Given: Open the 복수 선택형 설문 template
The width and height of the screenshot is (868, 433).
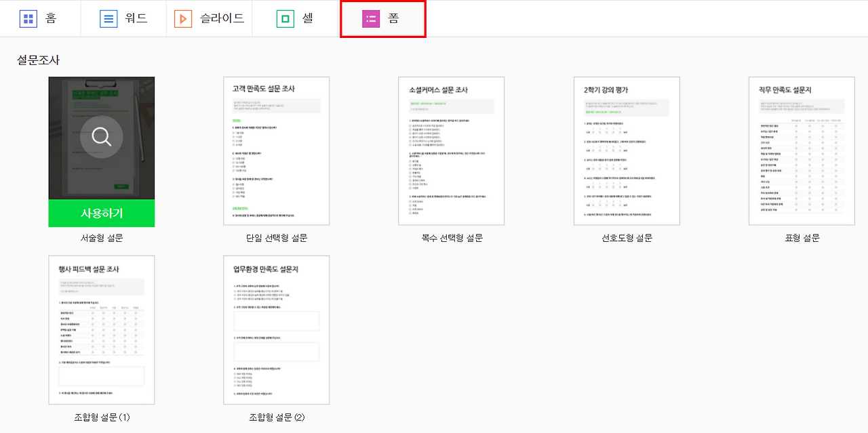Looking at the screenshot, I should tap(451, 150).
